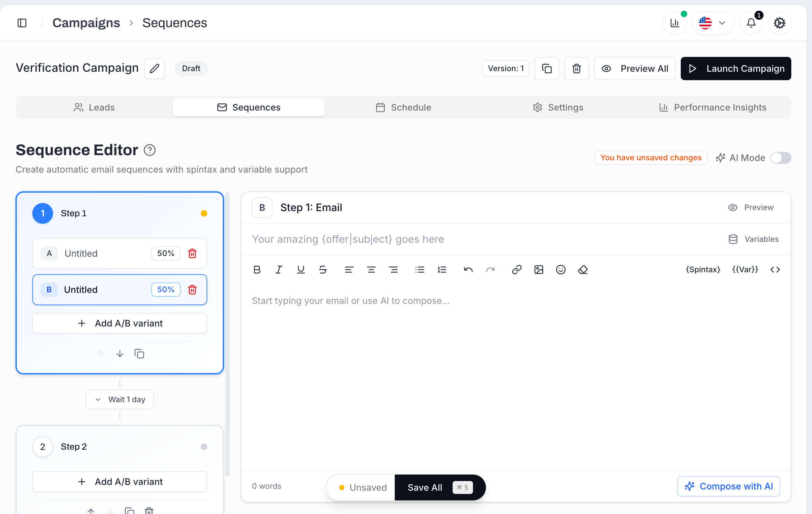Delete the campaign with trash icon
The image size is (812, 514).
click(x=576, y=69)
